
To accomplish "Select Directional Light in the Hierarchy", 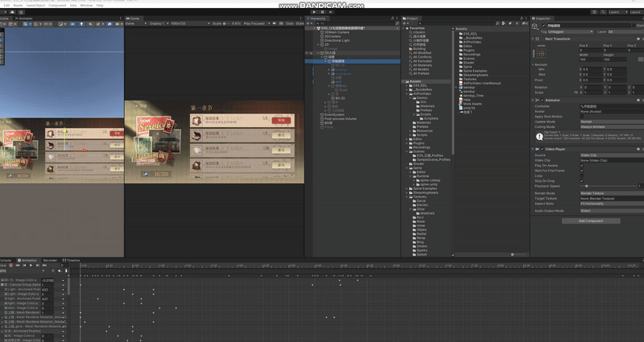I will click(336, 41).
